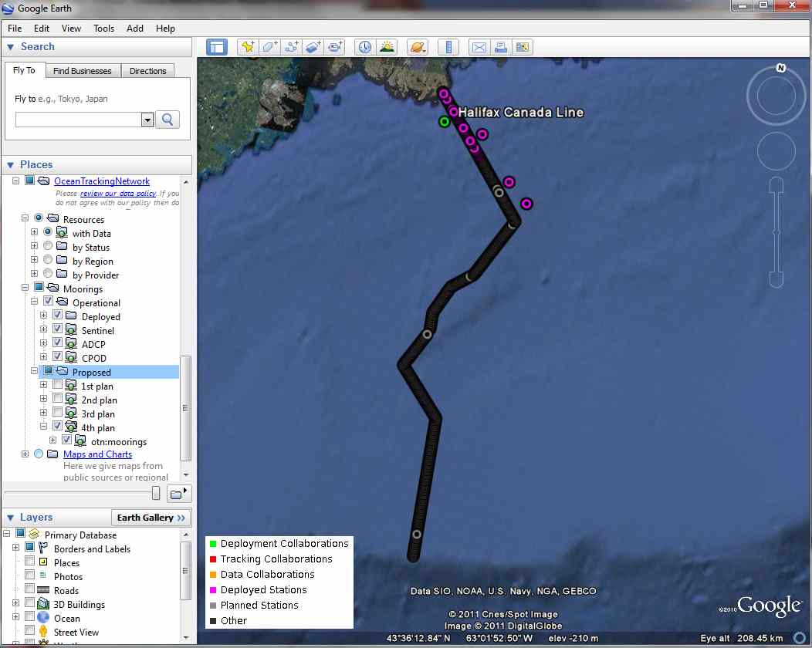812x648 pixels.
Task: Toggle sunlight across the landscape
Action: (x=386, y=47)
